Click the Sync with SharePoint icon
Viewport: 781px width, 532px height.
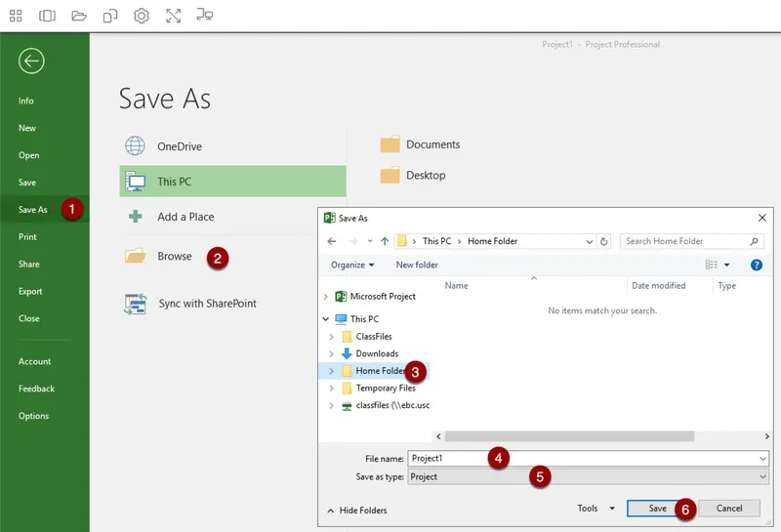click(135, 304)
